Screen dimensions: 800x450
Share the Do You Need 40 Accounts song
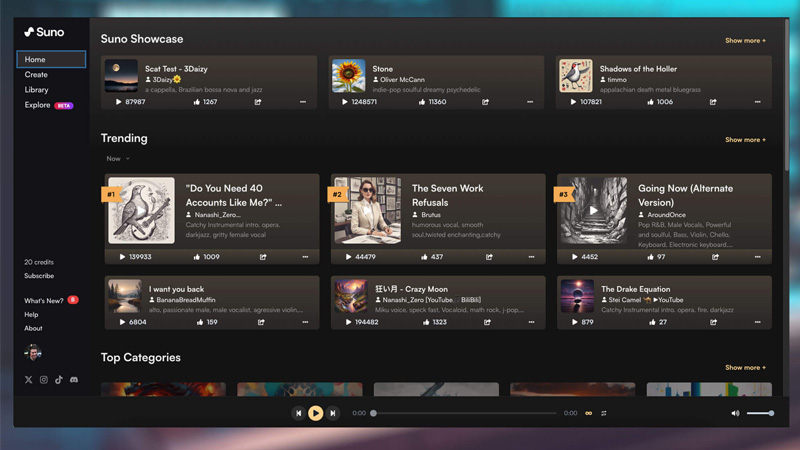[x=263, y=257]
